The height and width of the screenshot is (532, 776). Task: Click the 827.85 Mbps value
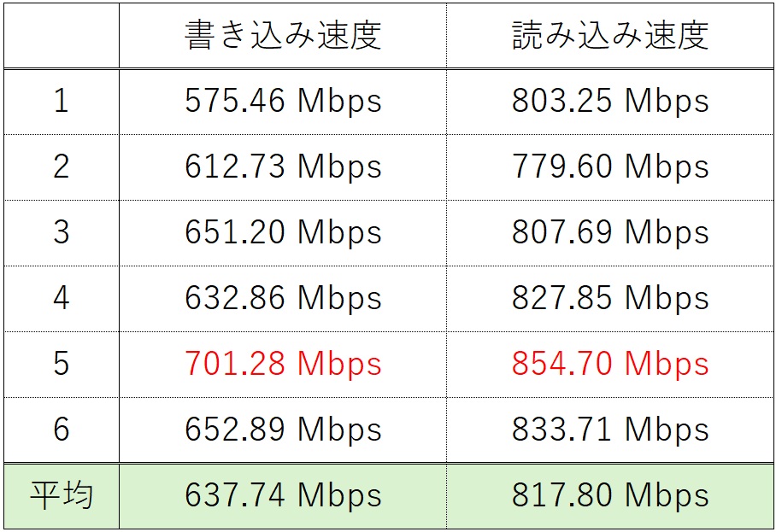pos(610,299)
